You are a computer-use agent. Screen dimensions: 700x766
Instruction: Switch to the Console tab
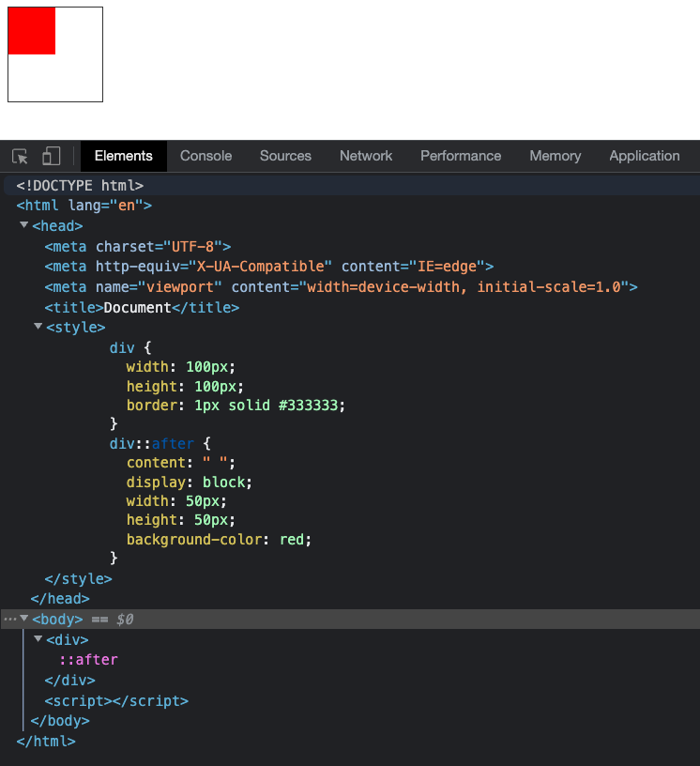point(205,156)
